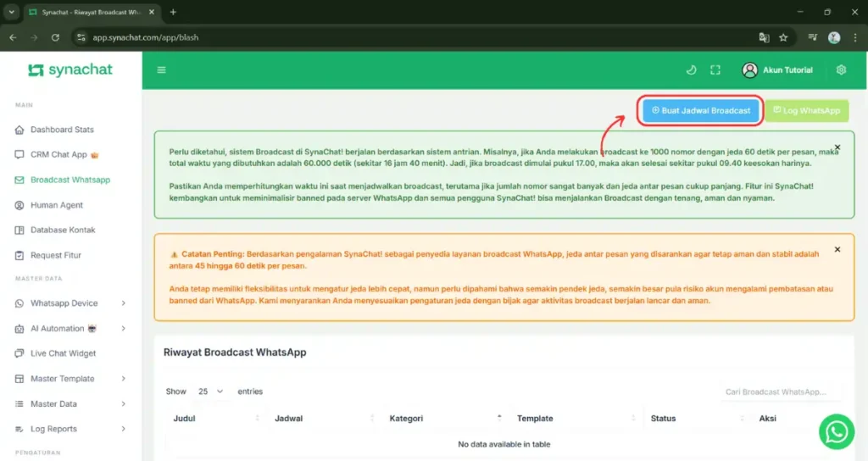The image size is (868, 461).
Task: Sort table by Status column
Action: point(697,419)
